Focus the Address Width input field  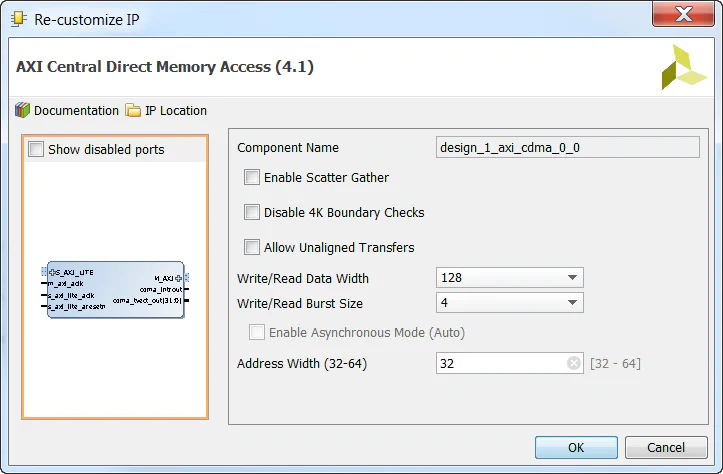click(510, 363)
